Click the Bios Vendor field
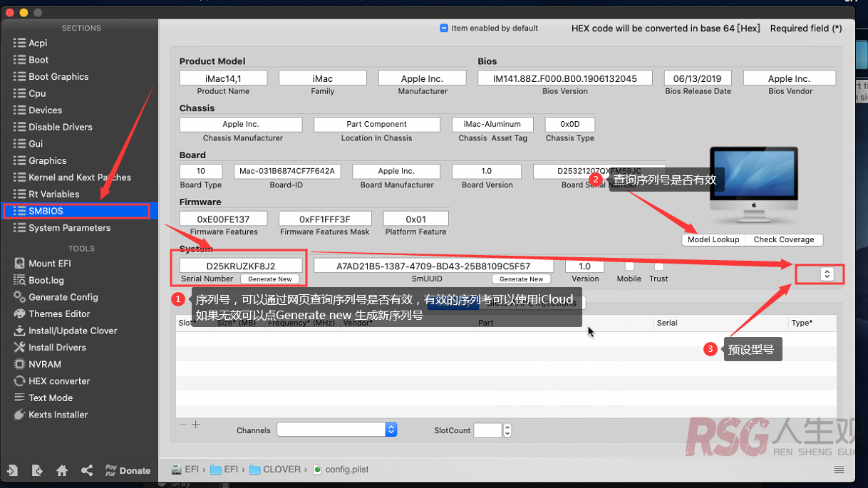The image size is (868, 488). point(790,78)
